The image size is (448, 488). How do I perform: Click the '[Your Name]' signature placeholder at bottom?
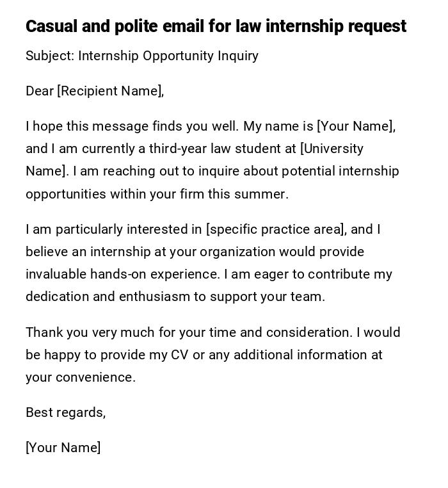point(63,448)
